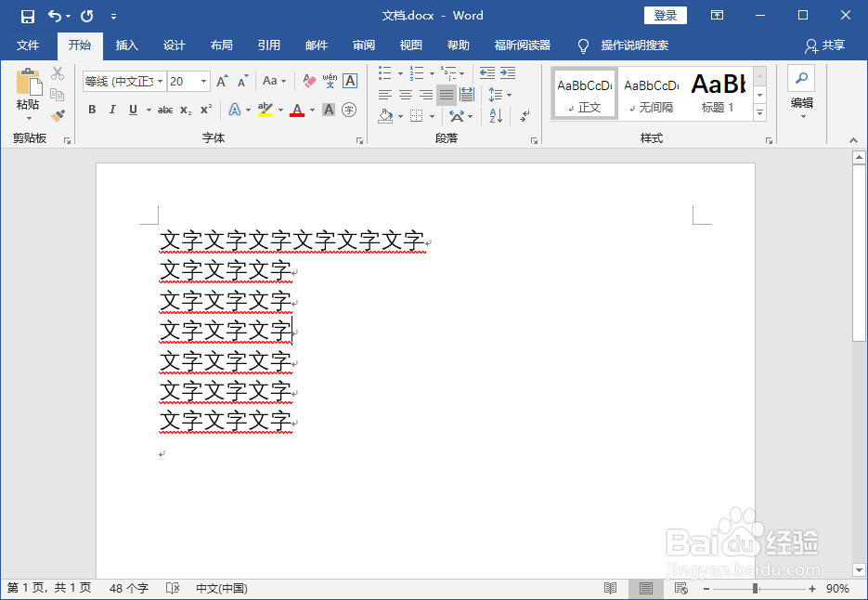Open the font size dropdown
Image resolution: width=868 pixels, height=600 pixels.
[x=203, y=82]
